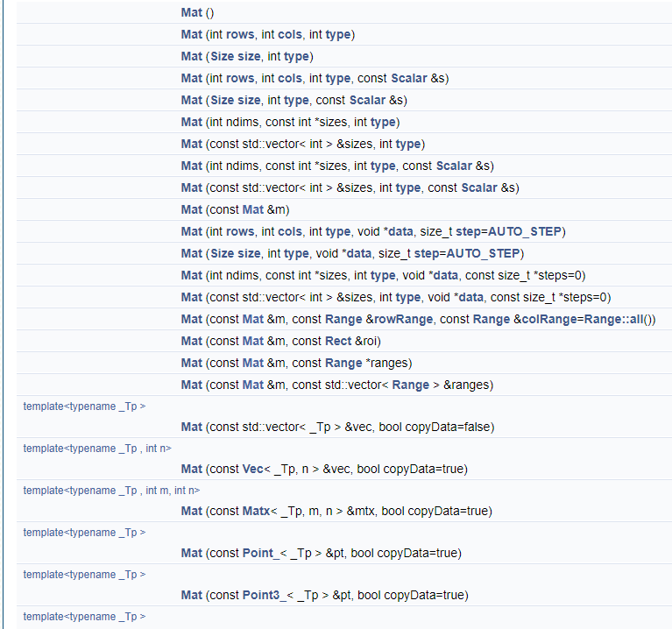Click Range before *ranges
This screenshot has height=629, width=672.
tap(343, 363)
